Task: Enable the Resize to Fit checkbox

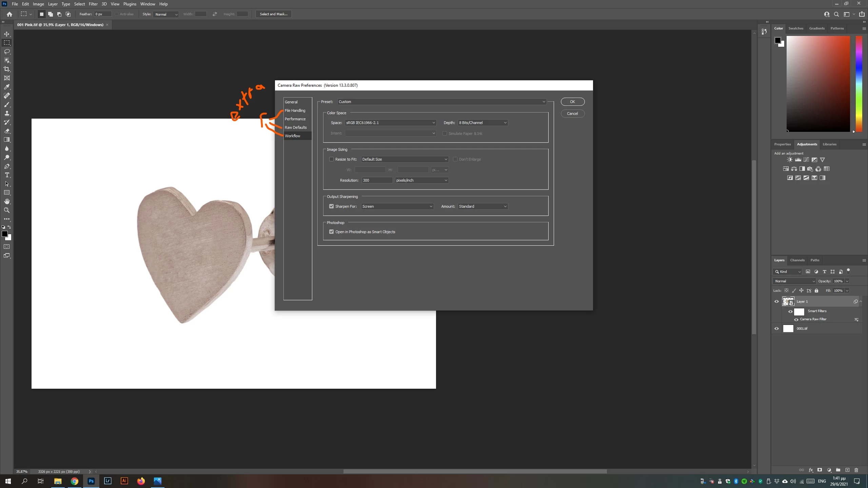Action: (331, 159)
